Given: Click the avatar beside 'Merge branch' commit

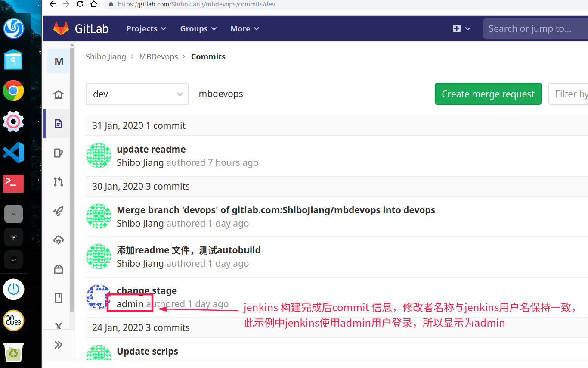Looking at the screenshot, I should pos(99,216).
